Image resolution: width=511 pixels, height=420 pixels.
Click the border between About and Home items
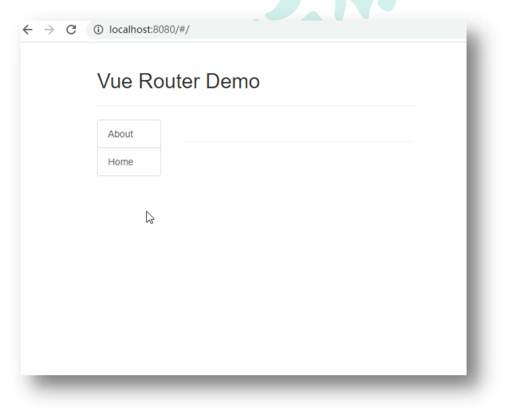click(129, 148)
